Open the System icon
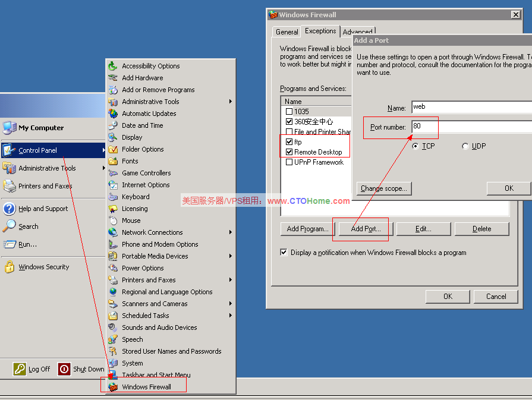 113,363
